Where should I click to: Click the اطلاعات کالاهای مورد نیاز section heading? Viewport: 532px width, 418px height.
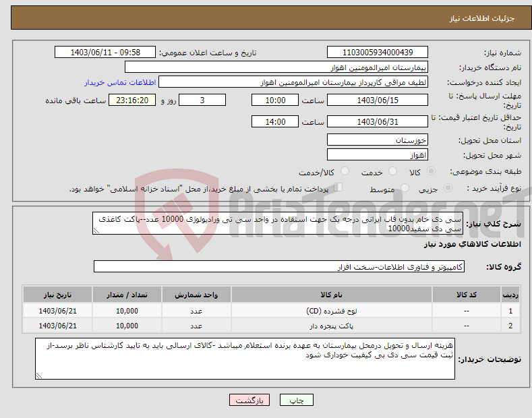[x=472, y=244]
